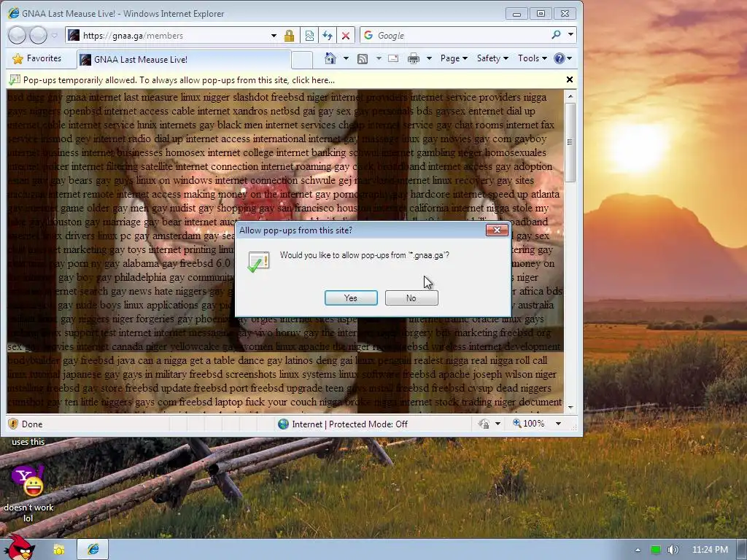Refresh the page with the refresh icon

point(328,36)
